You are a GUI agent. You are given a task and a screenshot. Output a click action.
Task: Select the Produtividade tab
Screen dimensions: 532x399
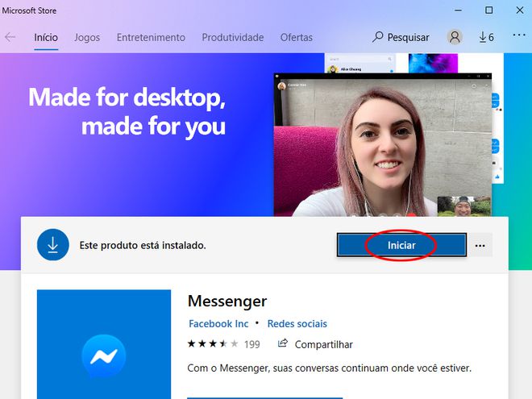tap(233, 37)
